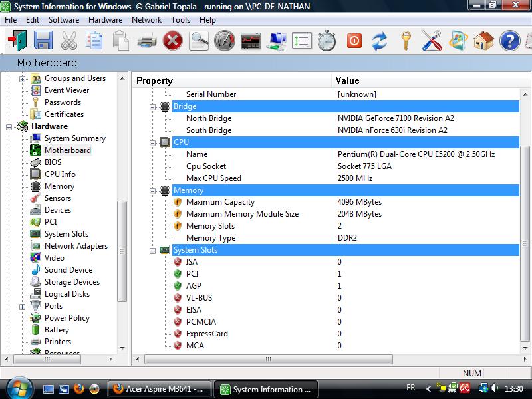Image resolution: width=532 pixels, height=399 pixels.
Task: Click the Print toolbar icon
Action: [x=147, y=41]
